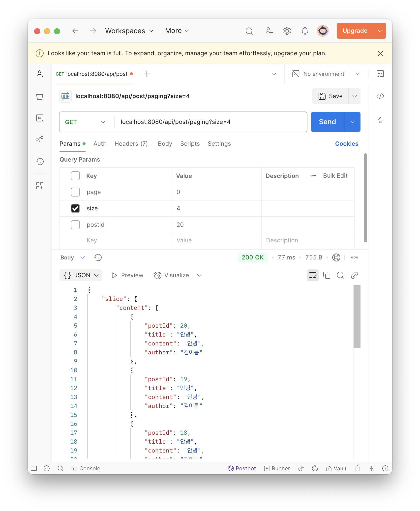Enable the postId query parameter

[x=75, y=225]
